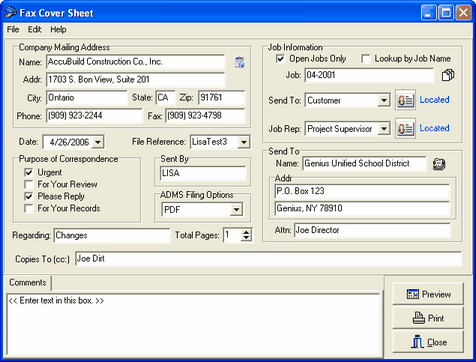Click the Job number field 04-2001
476x362 pixels.
pos(369,75)
